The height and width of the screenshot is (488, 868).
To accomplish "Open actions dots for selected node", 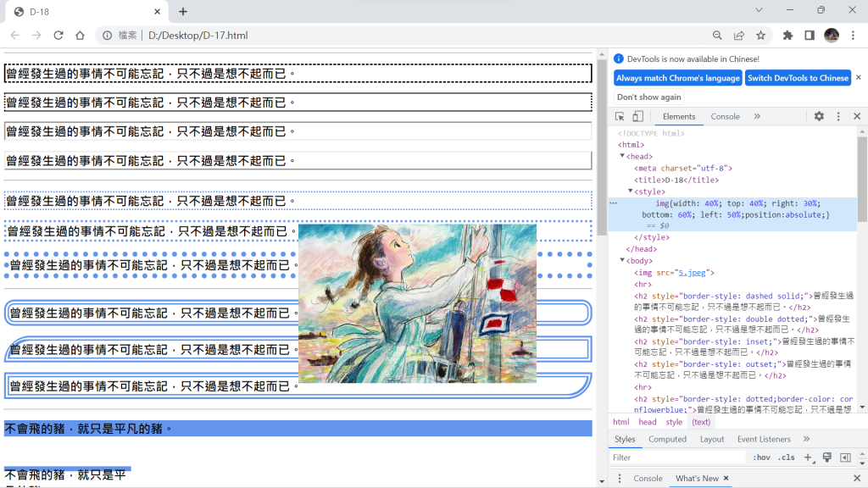I will 614,203.
